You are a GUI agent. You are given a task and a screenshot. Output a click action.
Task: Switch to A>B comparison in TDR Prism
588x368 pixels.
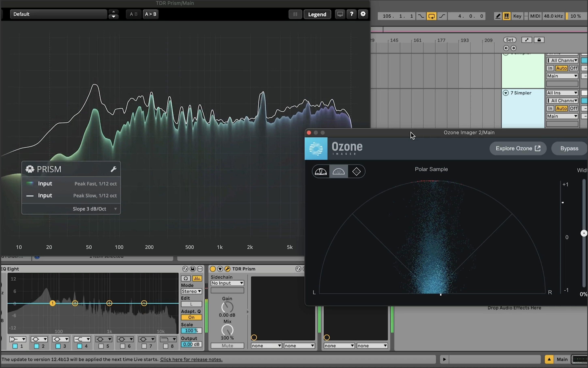(150, 14)
